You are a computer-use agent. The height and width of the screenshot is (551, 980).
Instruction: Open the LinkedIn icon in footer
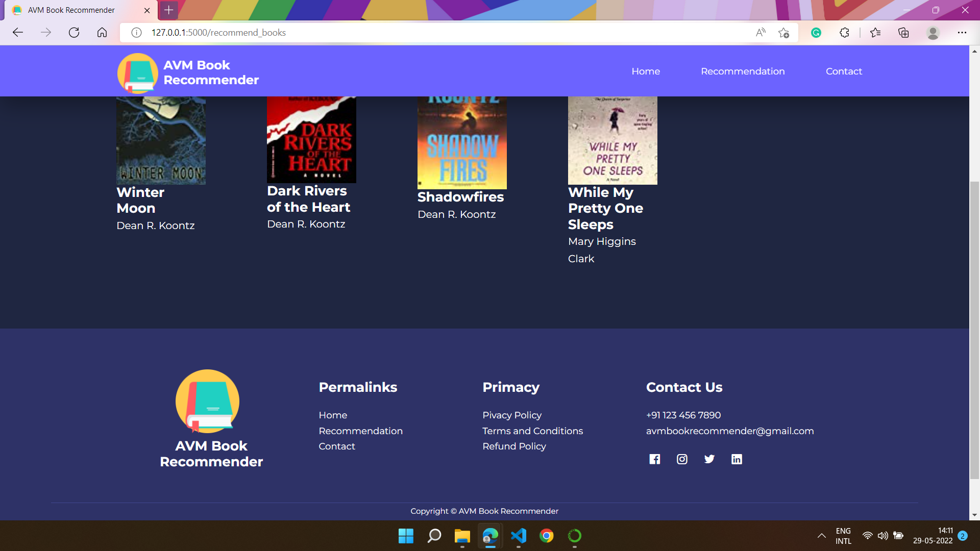737,459
